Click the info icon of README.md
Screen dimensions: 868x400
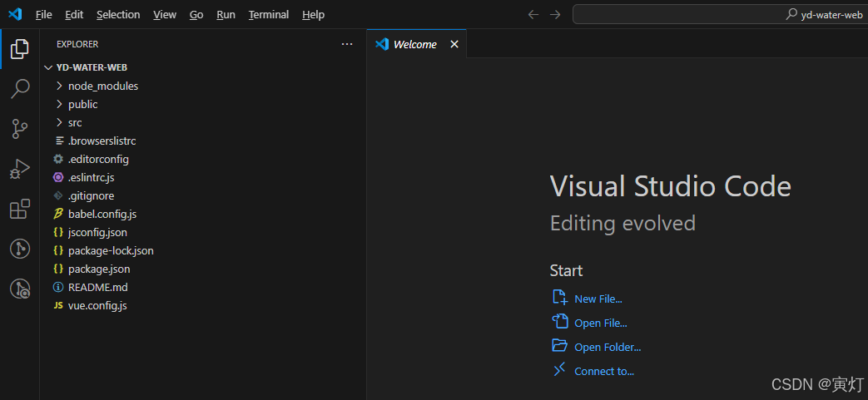click(x=58, y=287)
